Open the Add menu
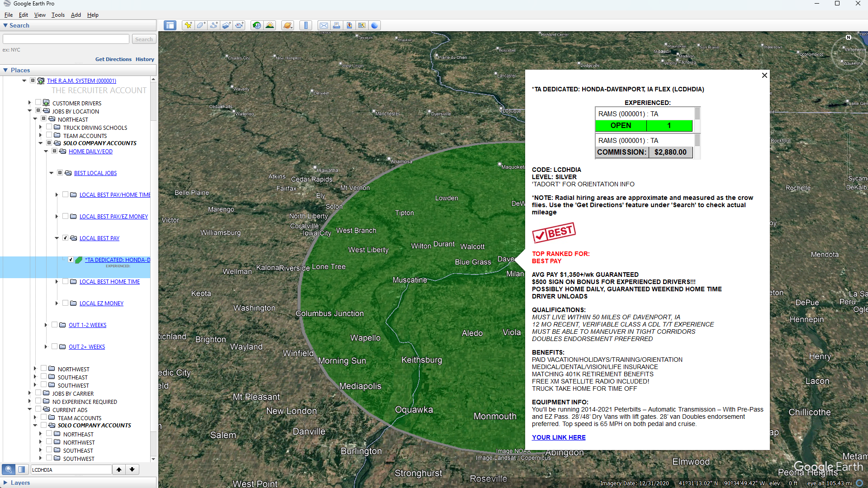Image resolution: width=868 pixels, height=488 pixels. pyautogui.click(x=76, y=15)
